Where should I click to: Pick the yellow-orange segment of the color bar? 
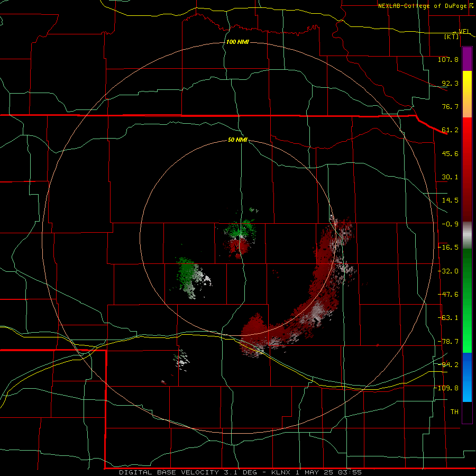(x=467, y=94)
